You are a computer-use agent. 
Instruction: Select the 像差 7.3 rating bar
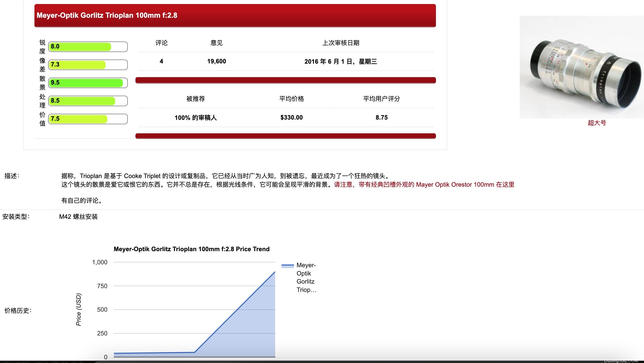point(88,65)
